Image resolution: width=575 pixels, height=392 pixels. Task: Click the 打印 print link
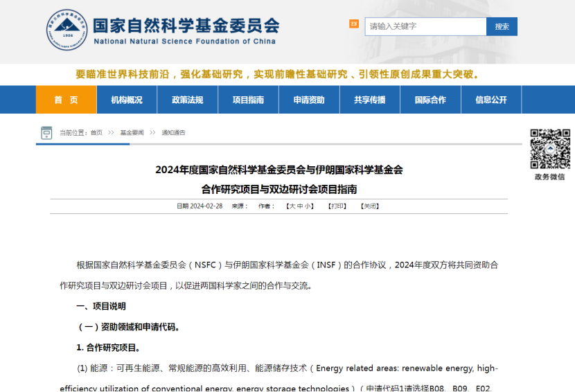(337, 206)
